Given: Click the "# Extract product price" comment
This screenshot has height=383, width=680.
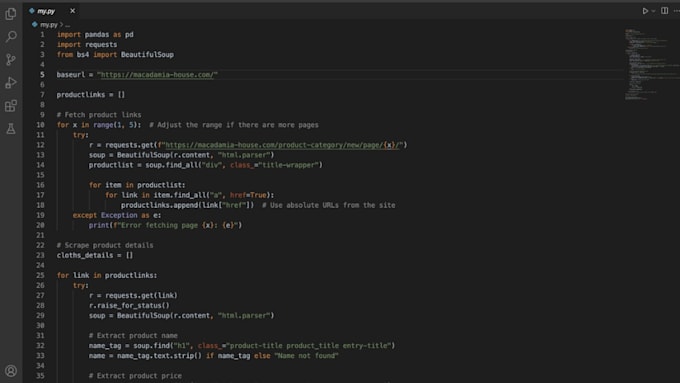Looking at the screenshot, I should 135,376.
